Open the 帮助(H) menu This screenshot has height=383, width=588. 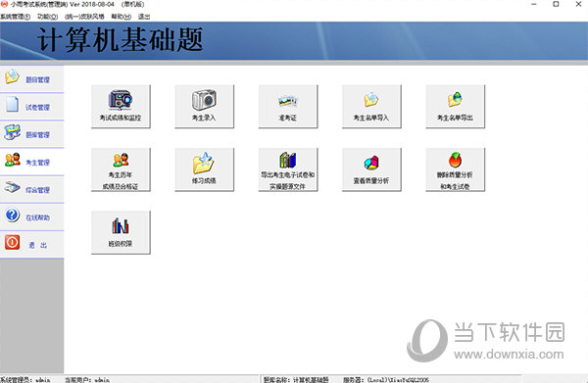(x=122, y=17)
